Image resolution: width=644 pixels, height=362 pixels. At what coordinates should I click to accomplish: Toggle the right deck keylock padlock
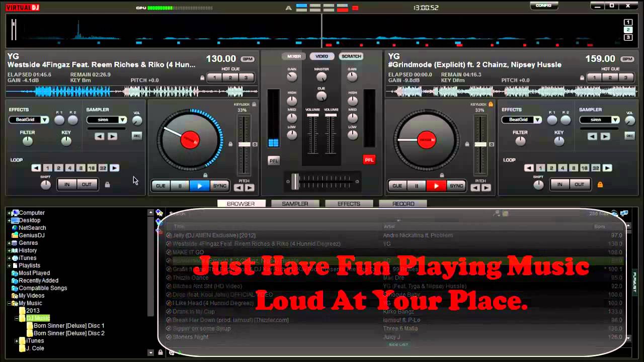[491, 104]
